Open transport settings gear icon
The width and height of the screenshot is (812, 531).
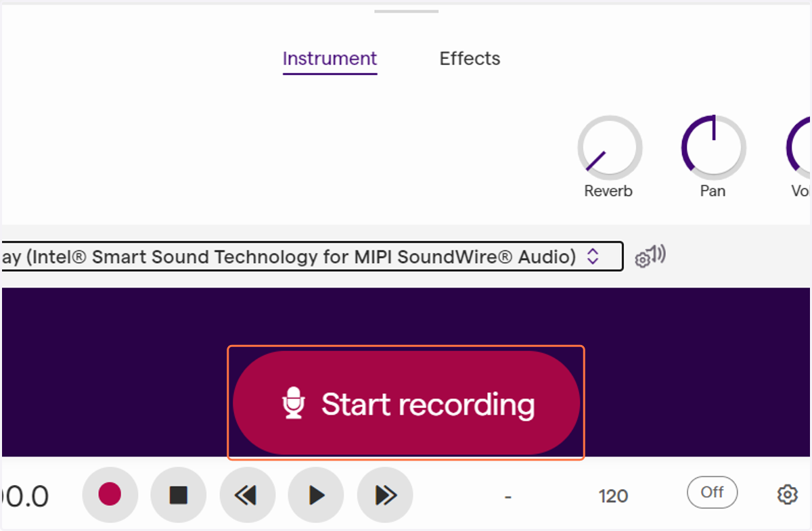[x=787, y=494]
